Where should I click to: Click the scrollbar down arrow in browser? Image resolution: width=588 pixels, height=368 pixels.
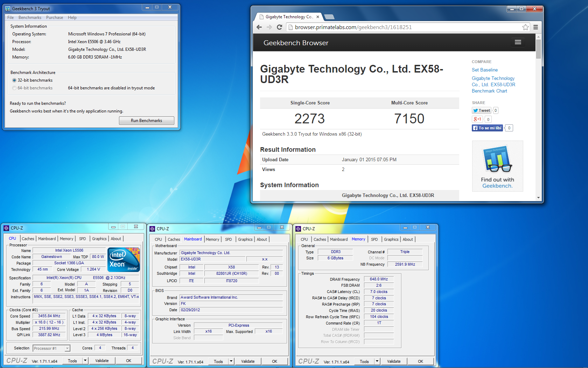538,198
